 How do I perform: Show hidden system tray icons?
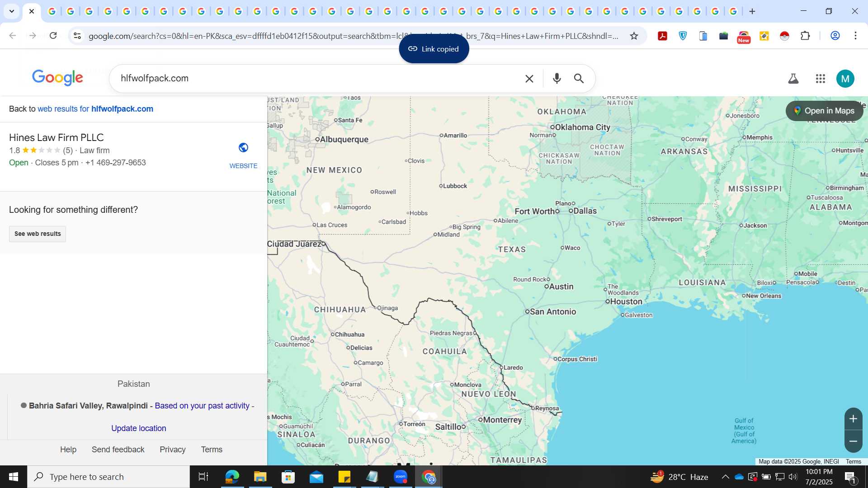(x=725, y=477)
